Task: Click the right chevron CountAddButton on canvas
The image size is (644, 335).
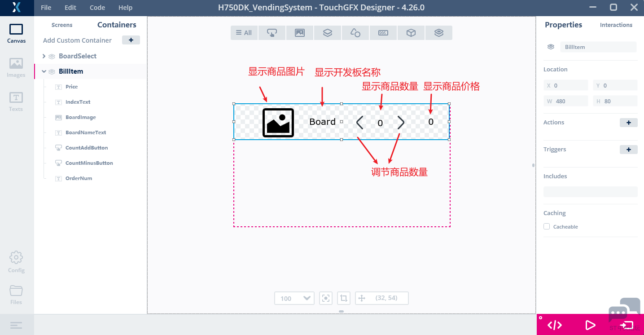Action: point(401,122)
